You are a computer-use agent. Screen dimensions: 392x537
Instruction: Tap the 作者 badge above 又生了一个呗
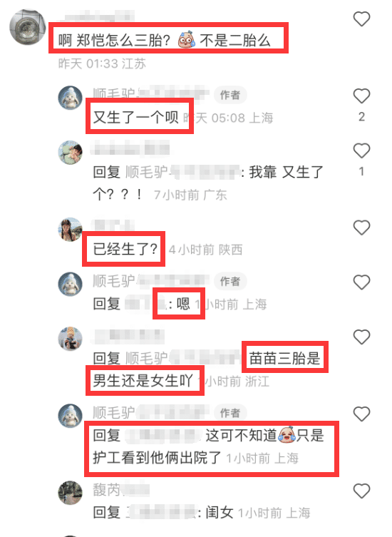point(230,95)
